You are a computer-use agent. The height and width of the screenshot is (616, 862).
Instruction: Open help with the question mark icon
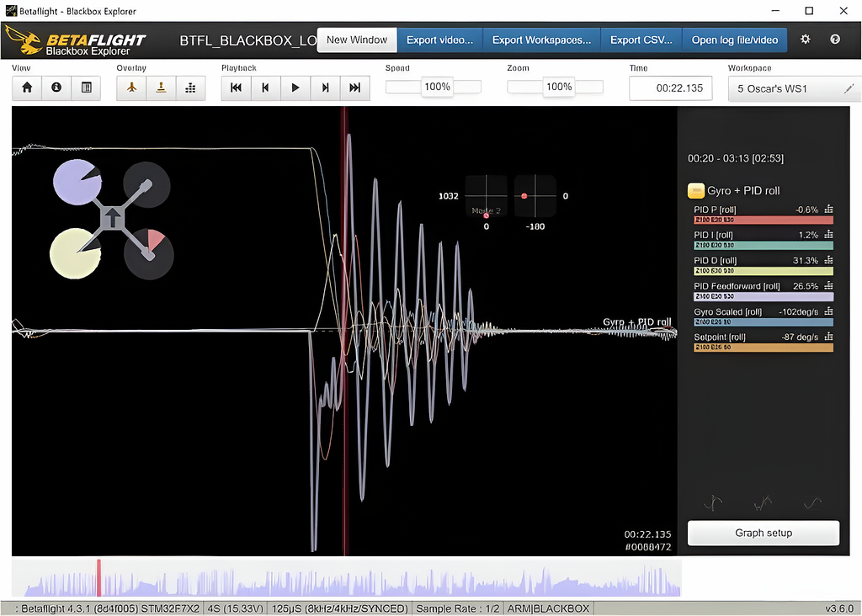[835, 40]
